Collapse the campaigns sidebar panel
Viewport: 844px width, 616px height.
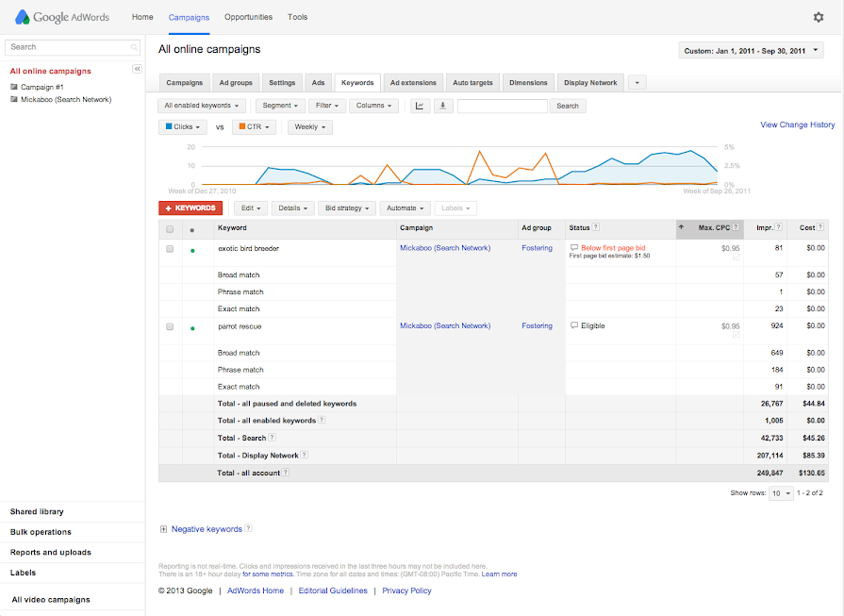tap(137, 69)
